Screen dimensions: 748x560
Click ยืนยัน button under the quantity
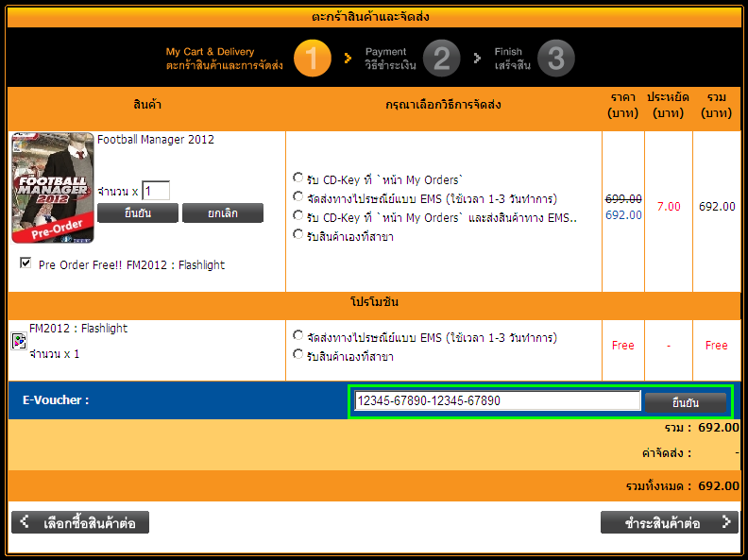(138, 212)
